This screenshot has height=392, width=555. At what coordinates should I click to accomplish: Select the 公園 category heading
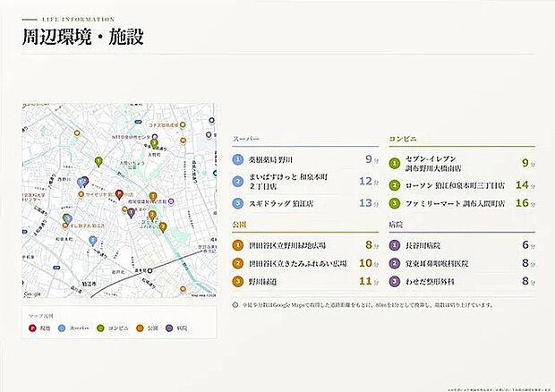239,225
